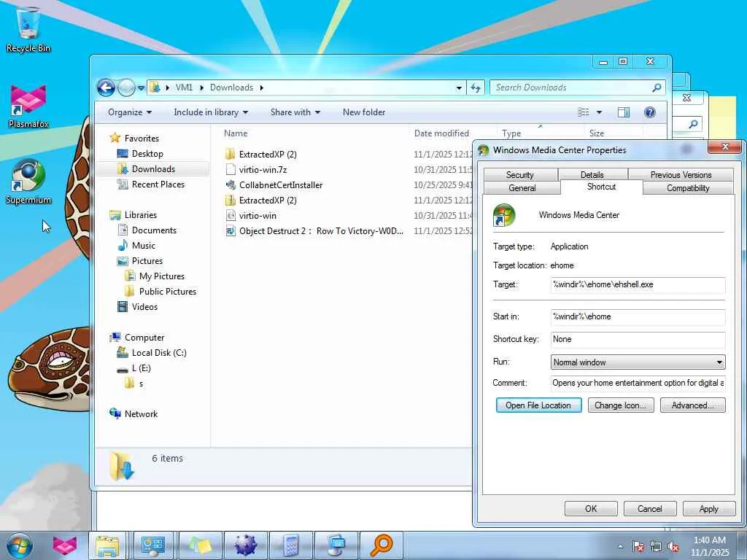This screenshot has width=747, height=560.
Task: Open Windows Explorer taskbar button
Action: click(x=107, y=545)
